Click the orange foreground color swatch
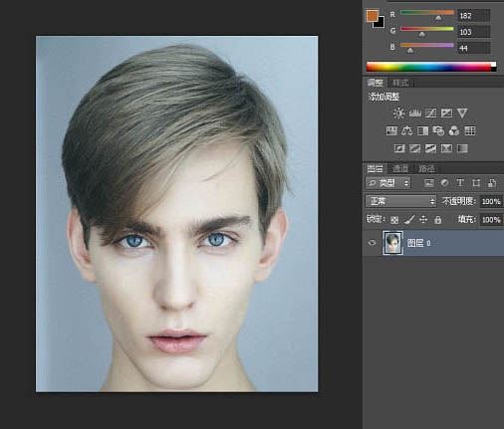This screenshot has height=429, width=504. tap(373, 16)
